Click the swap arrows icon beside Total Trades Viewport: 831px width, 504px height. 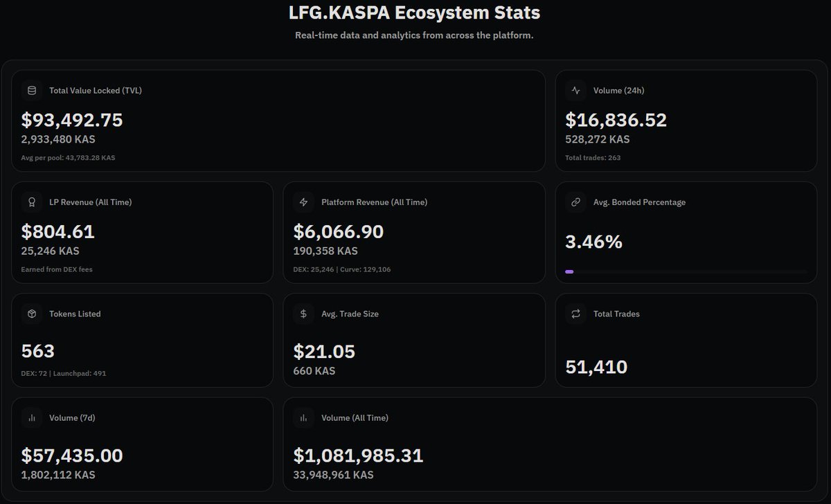point(575,314)
